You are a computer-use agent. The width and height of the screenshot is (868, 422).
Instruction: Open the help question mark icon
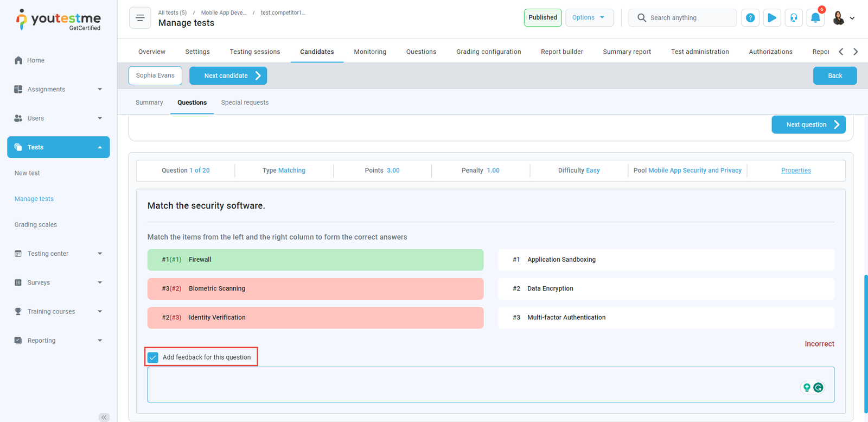coord(750,18)
